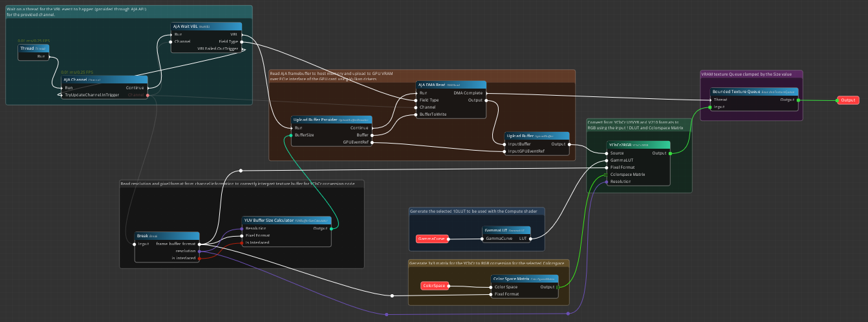This screenshot has width=868, height=322.
Task: Click the Output pin on Color Space Matrix
Action: 558,286
